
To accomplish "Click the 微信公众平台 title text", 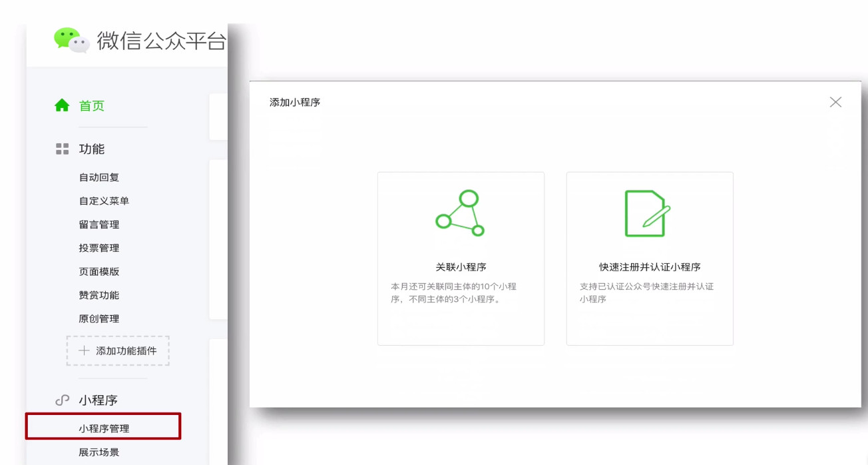I will pyautogui.click(x=161, y=41).
